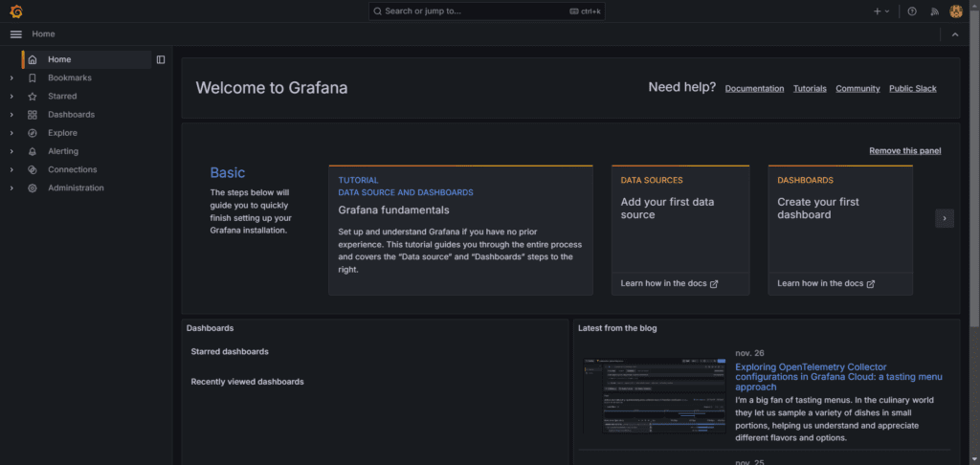Click external link icon under Dashboards card
This screenshot has width=980, height=465.
pyautogui.click(x=871, y=284)
